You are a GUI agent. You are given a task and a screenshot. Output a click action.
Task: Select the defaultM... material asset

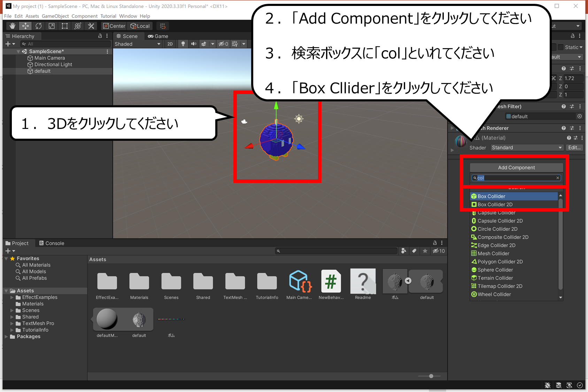click(x=107, y=323)
